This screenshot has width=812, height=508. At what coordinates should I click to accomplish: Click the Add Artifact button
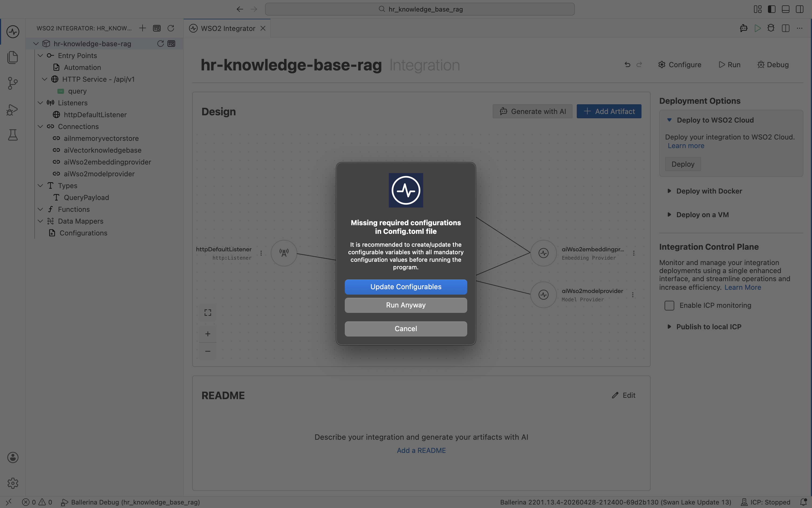(609, 111)
